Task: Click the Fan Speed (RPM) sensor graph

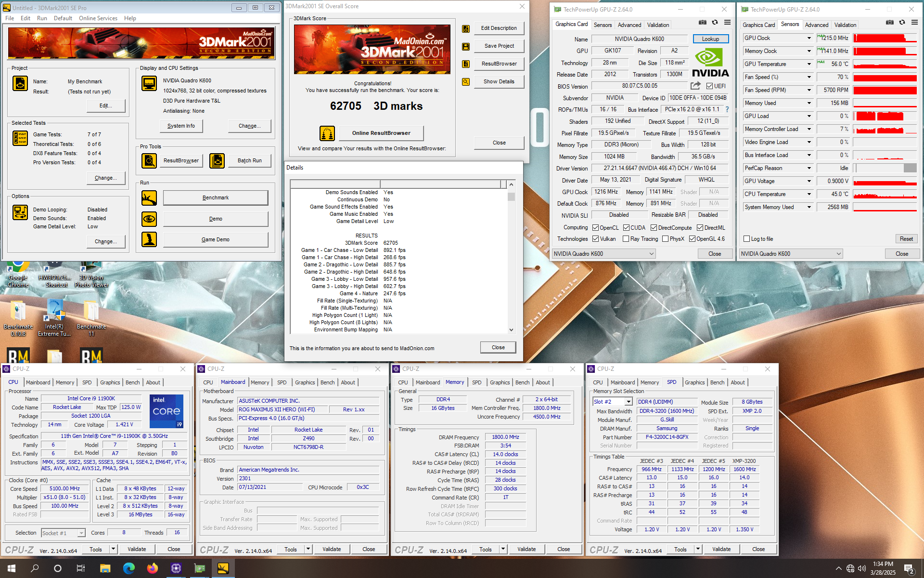Action: (x=885, y=90)
